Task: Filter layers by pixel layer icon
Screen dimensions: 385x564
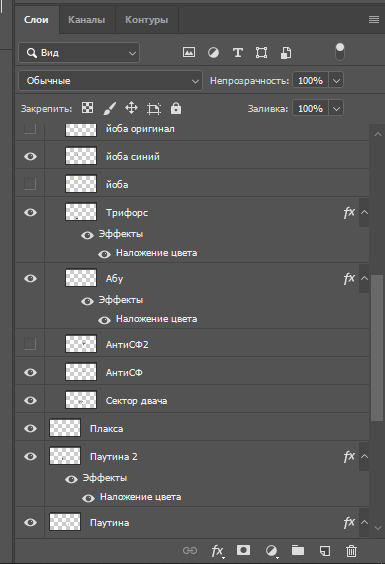Action: (x=189, y=53)
